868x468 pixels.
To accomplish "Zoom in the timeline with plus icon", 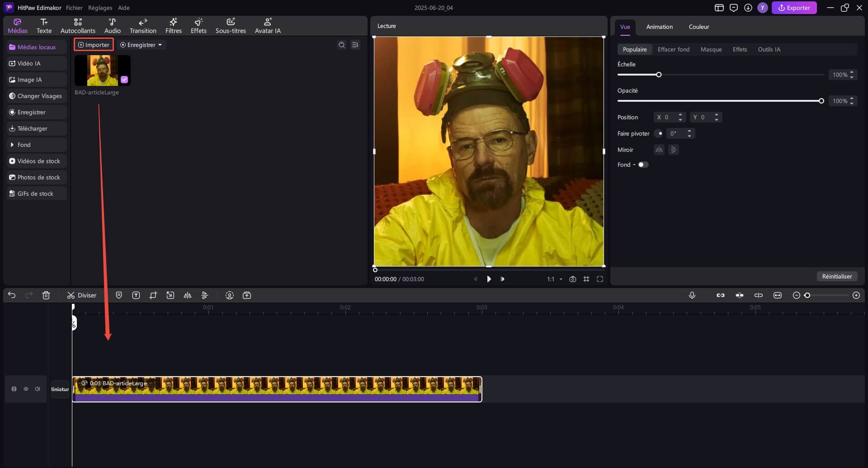I will (856, 295).
